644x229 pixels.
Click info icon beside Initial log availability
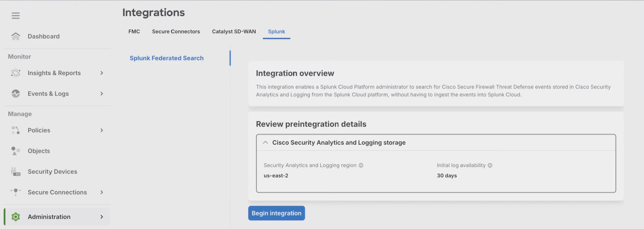click(490, 165)
